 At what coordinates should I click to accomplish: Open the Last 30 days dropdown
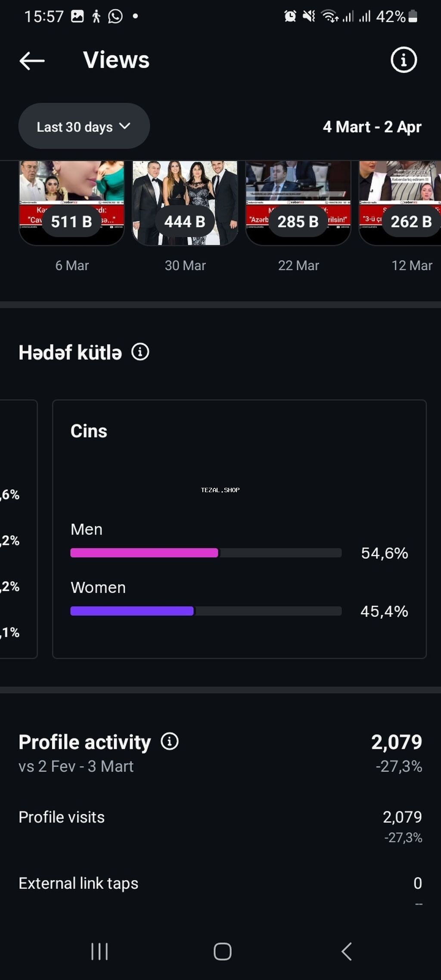tap(84, 126)
